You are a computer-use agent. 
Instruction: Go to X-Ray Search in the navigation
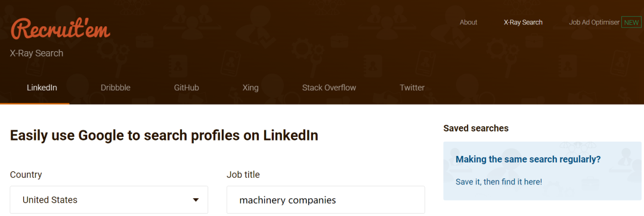[523, 22]
